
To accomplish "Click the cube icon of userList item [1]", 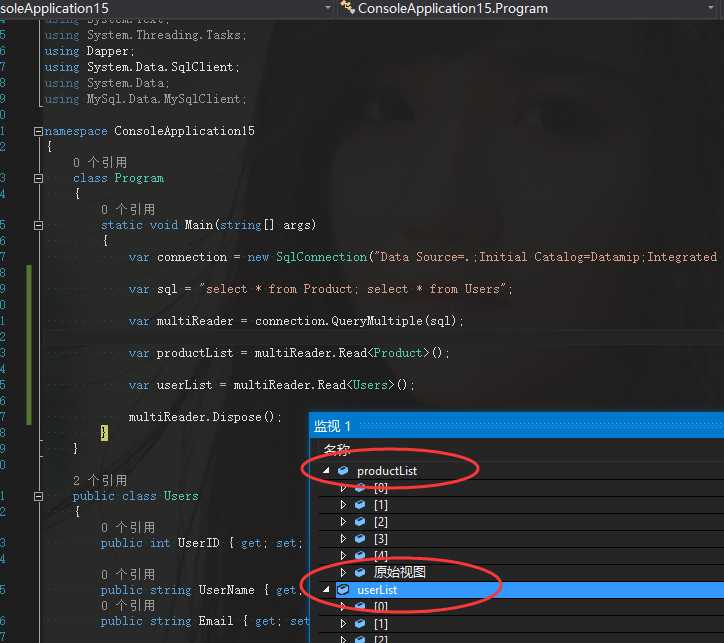I will pos(360,624).
